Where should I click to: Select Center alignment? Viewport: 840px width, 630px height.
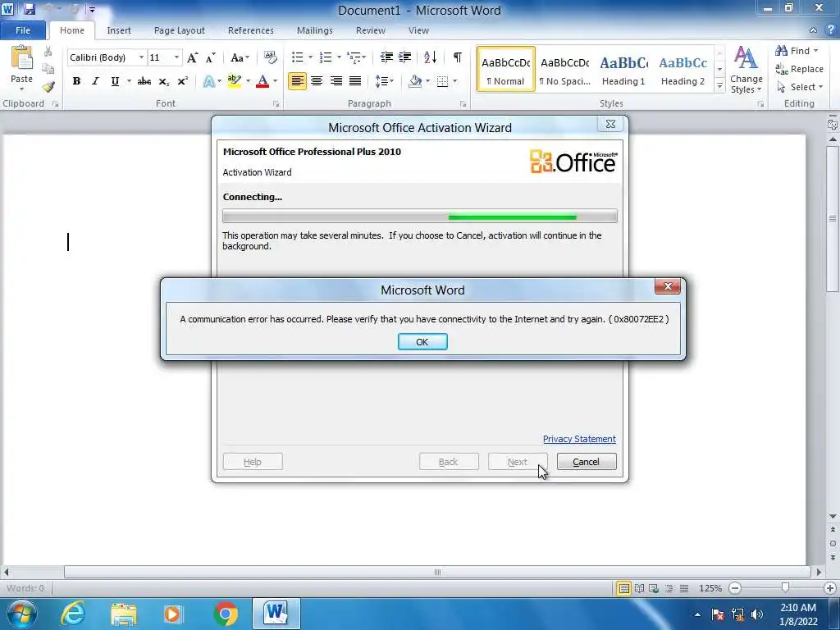[x=317, y=81]
